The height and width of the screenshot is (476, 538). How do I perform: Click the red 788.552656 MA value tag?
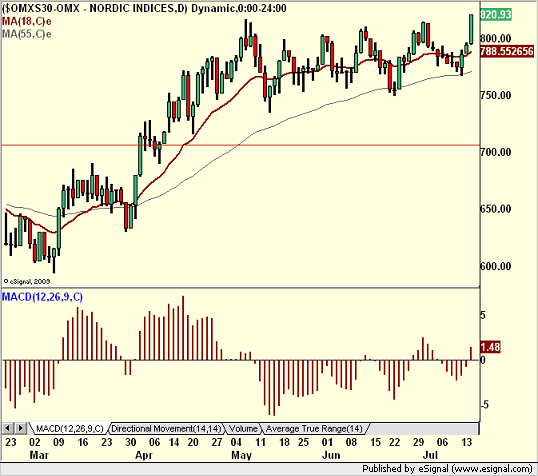point(507,51)
